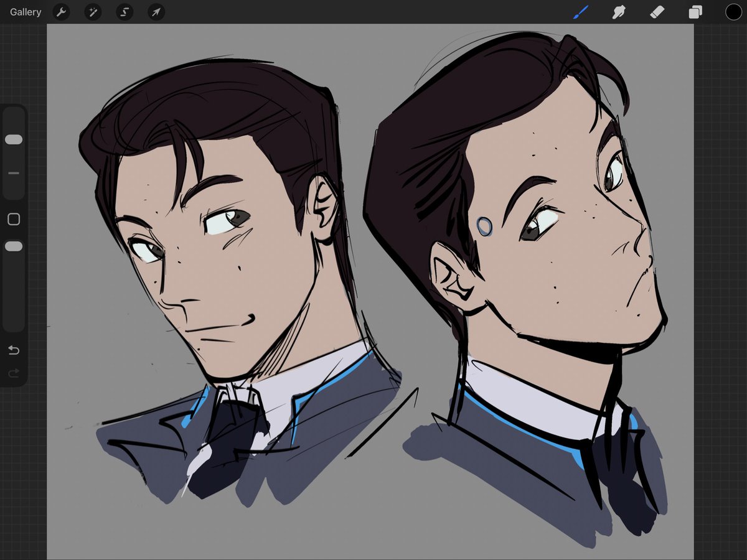Select the Brush tool
This screenshot has width=747, height=560.
click(581, 12)
